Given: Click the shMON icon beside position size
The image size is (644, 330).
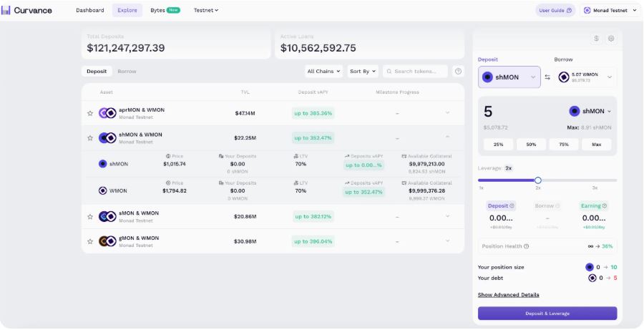Looking at the screenshot, I should point(590,267).
